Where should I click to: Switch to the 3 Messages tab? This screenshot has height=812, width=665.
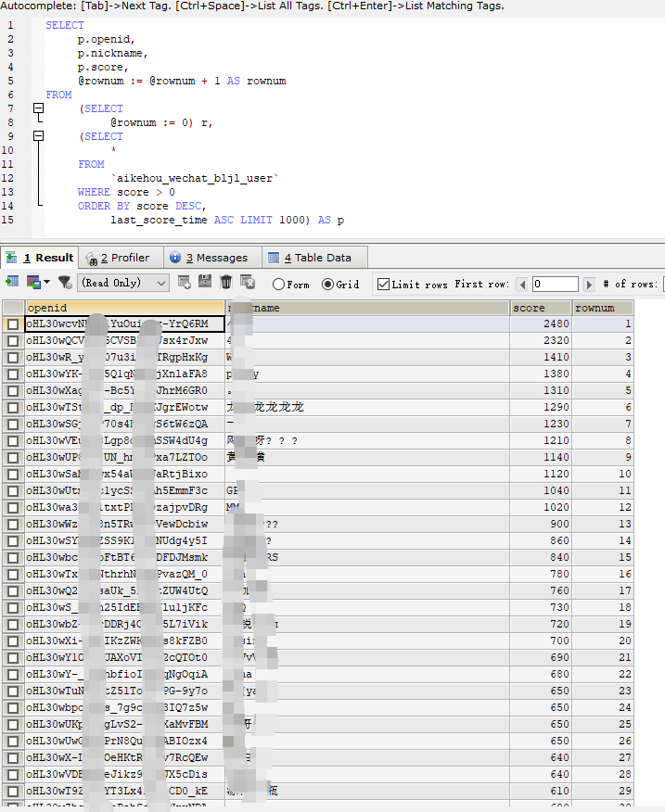(213, 258)
